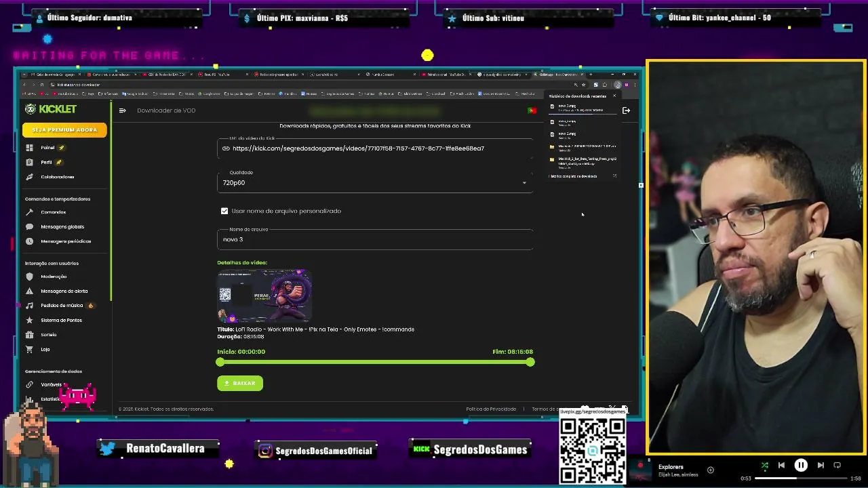The width and height of the screenshot is (868, 488).
Task: Click the logout icon in Kicklet header
Action: pos(626,110)
